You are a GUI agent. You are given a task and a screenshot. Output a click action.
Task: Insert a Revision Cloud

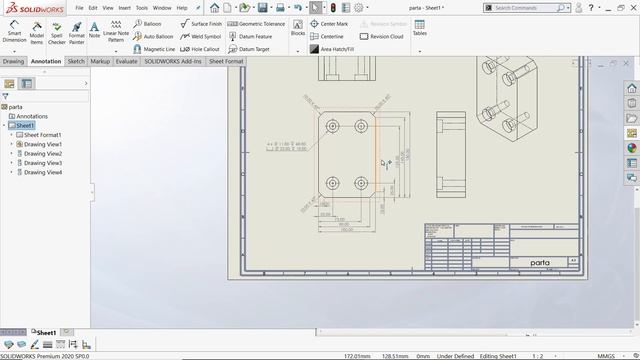pos(382,36)
